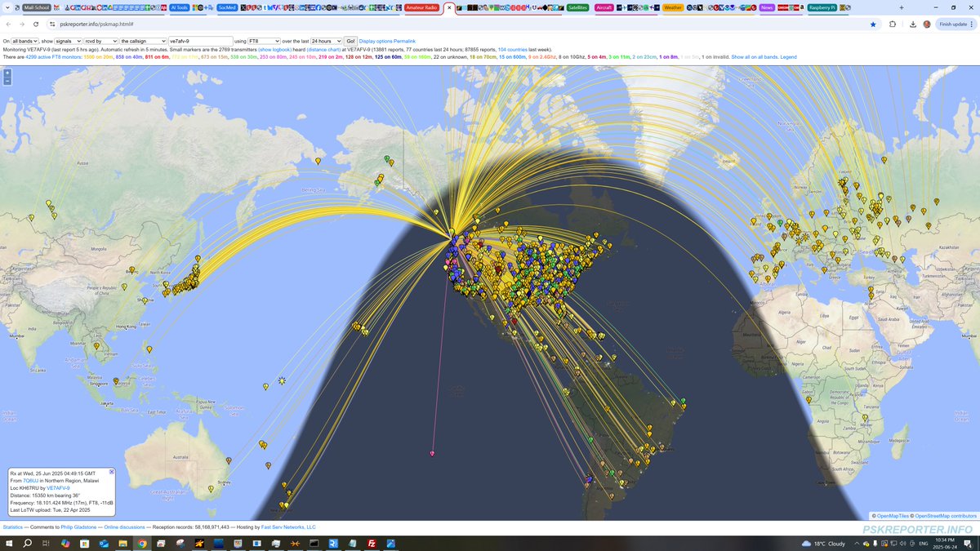Open the Legend link
The height and width of the screenshot is (551, 980).
tap(788, 57)
